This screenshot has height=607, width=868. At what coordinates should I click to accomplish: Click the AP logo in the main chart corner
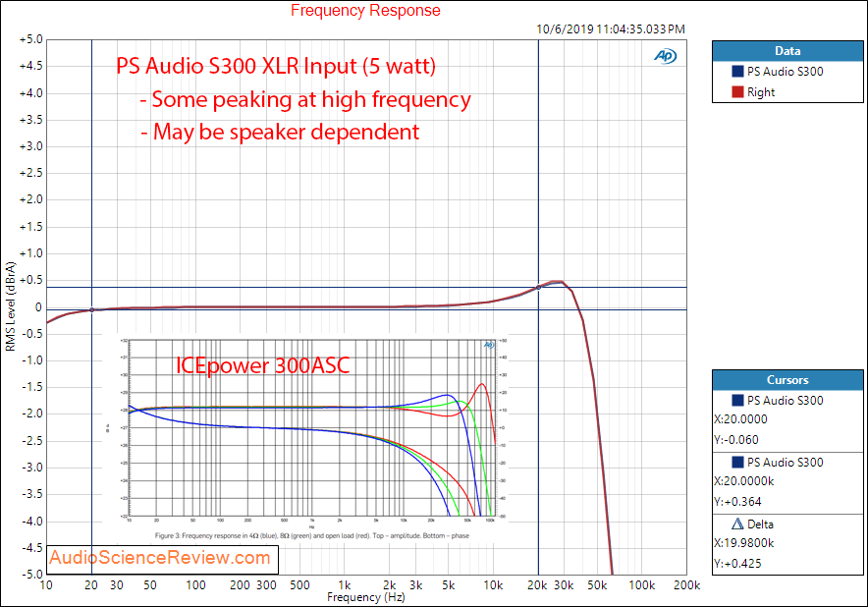click(x=665, y=56)
